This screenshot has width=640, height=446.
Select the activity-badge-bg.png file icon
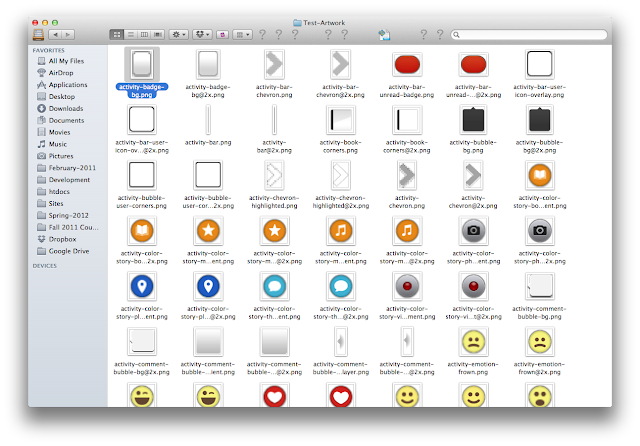tap(142, 64)
